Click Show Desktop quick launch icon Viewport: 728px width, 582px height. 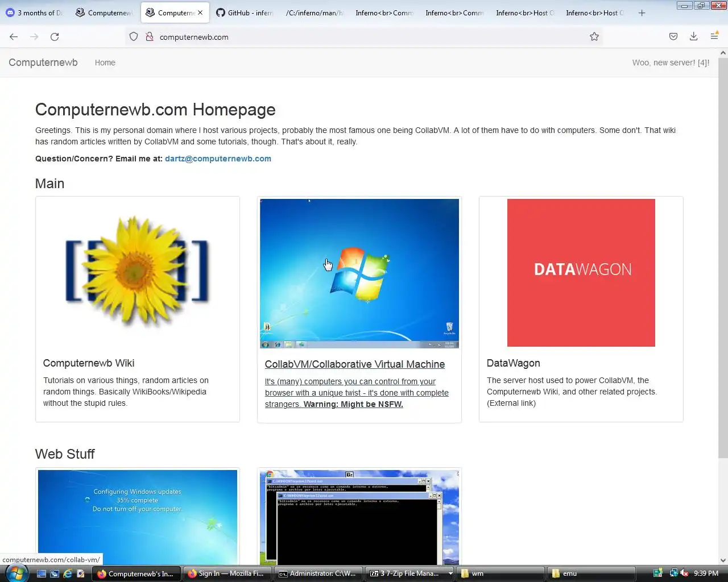(x=42, y=573)
